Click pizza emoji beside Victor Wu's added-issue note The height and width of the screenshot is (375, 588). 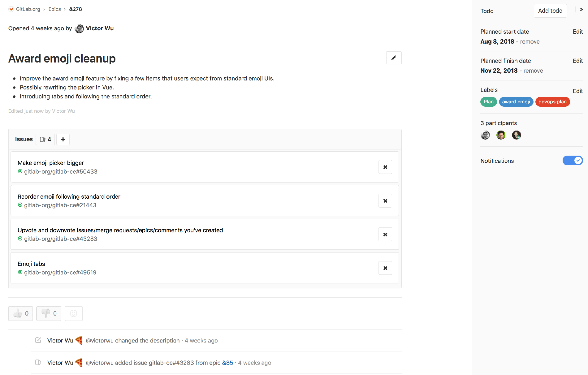pos(79,363)
